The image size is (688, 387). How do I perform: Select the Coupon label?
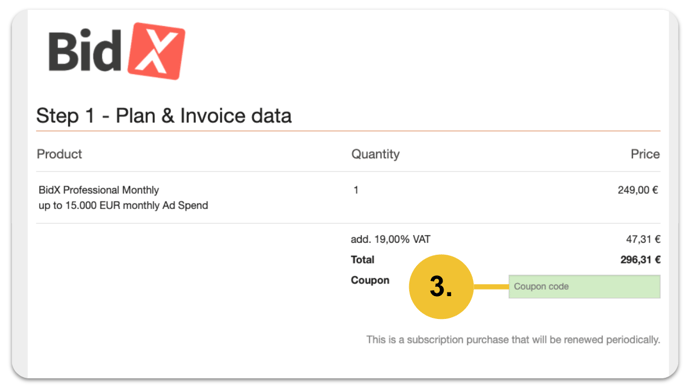(x=370, y=280)
